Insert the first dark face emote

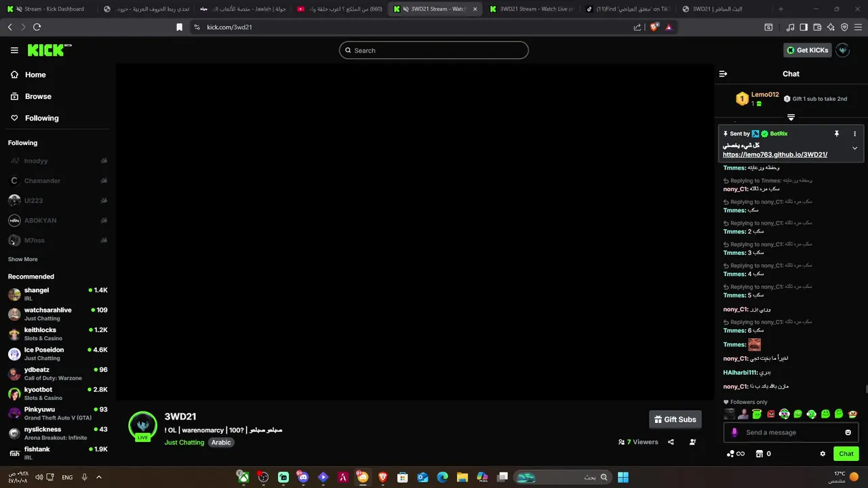[x=730, y=414]
